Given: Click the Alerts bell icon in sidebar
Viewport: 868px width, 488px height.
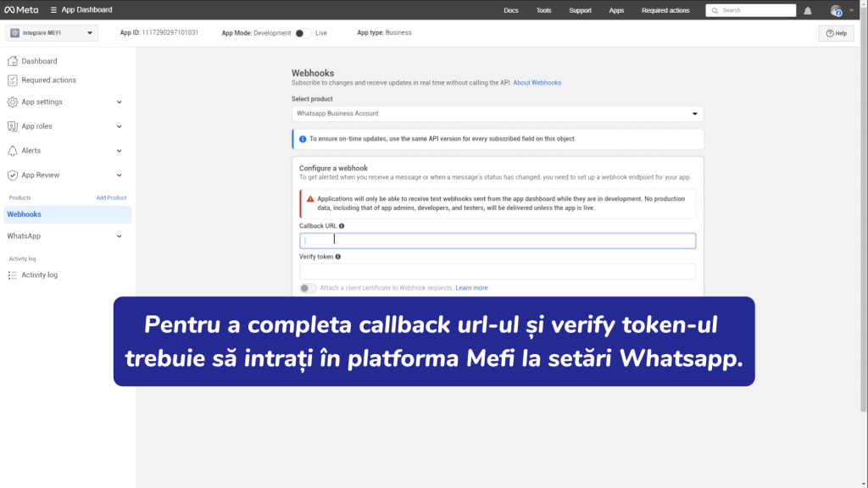Looking at the screenshot, I should [12, 151].
